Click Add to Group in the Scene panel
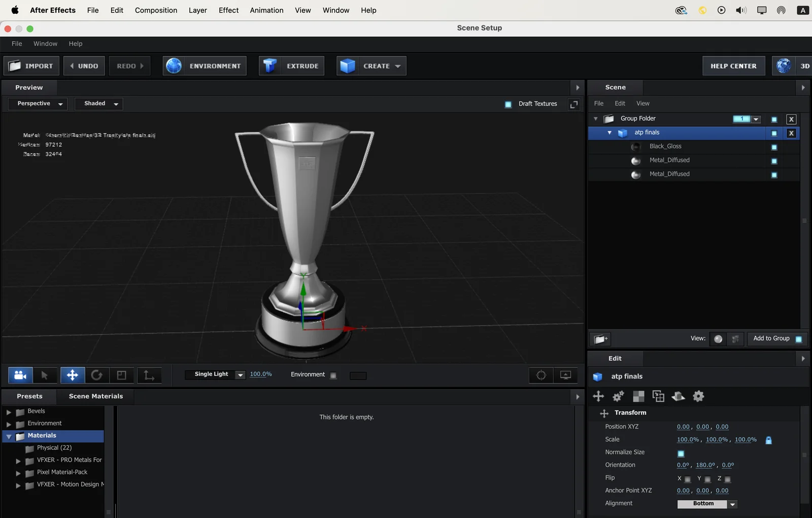This screenshot has height=518, width=812. [x=771, y=338]
